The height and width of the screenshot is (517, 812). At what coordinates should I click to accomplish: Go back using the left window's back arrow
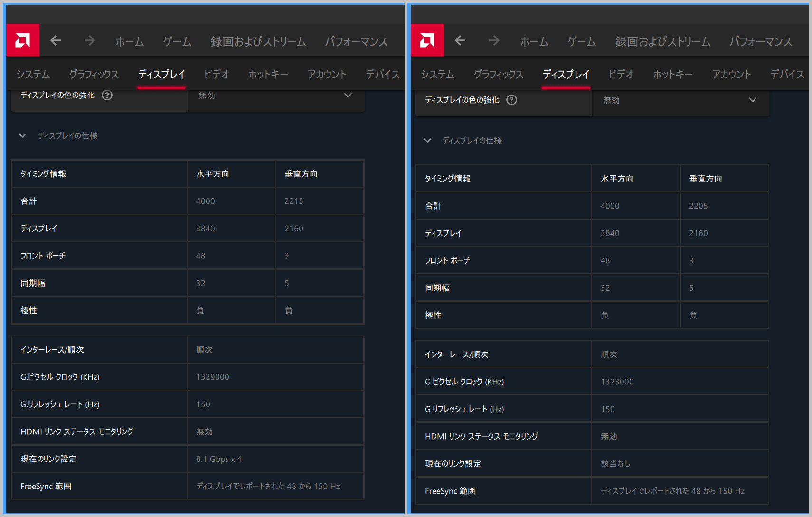56,41
